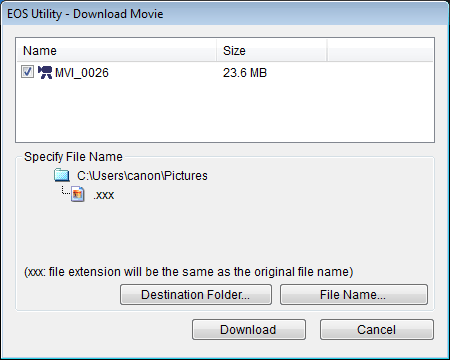Image resolution: width=450 pixels, height=360 pixels.
Task: Click the empty third column header
Action: click(380, 51)
